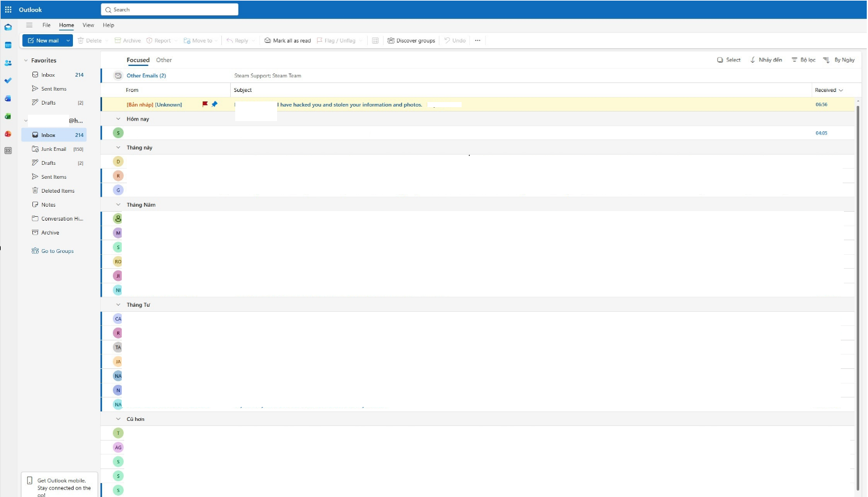Open the Mail module in sidebar
The height and width of the screenshot is (497, 868).
pos(8,27)
